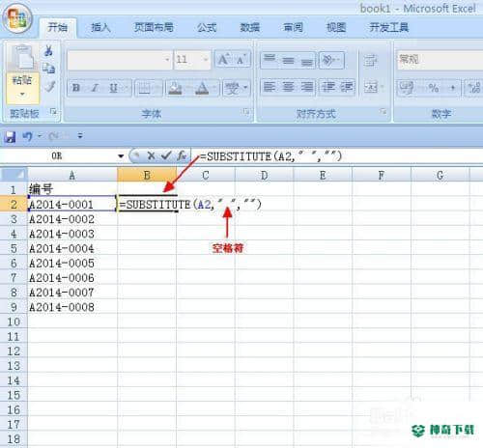
Task: Toggle Italic formatting
Action: coord(95,88)
